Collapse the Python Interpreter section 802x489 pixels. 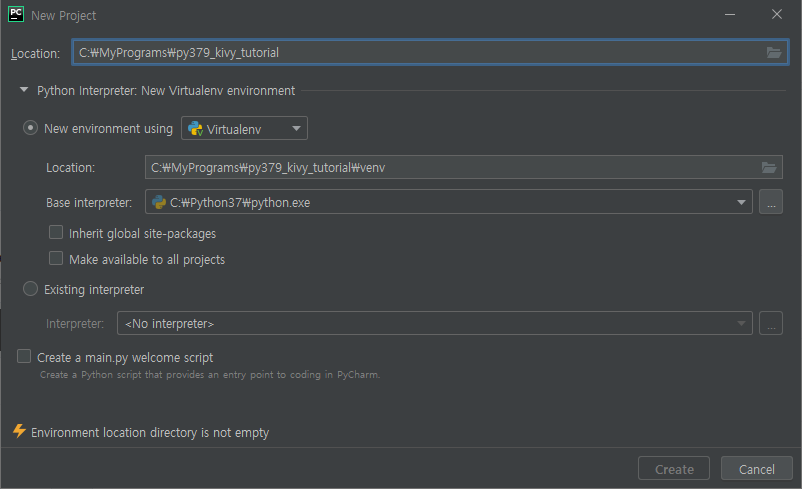click(x=24, y=90)
